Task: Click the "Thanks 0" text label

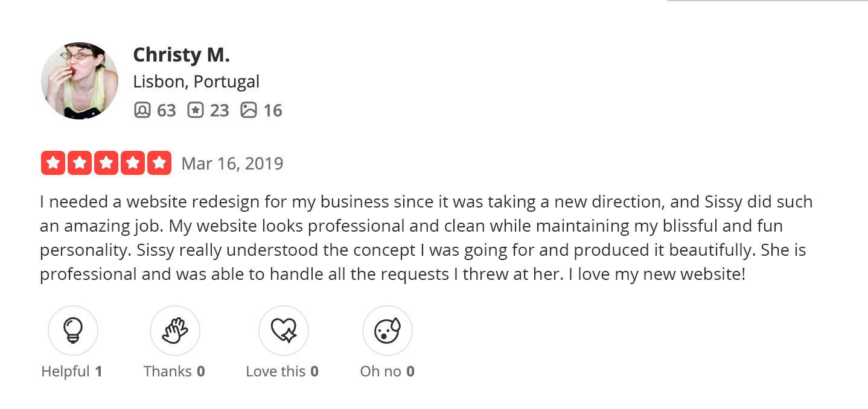Action: [174, 371]
